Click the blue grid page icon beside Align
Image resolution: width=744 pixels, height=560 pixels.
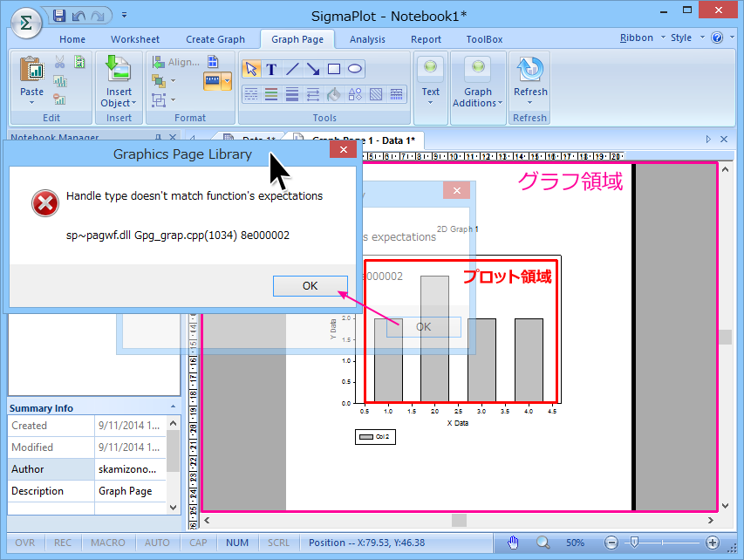213,62
